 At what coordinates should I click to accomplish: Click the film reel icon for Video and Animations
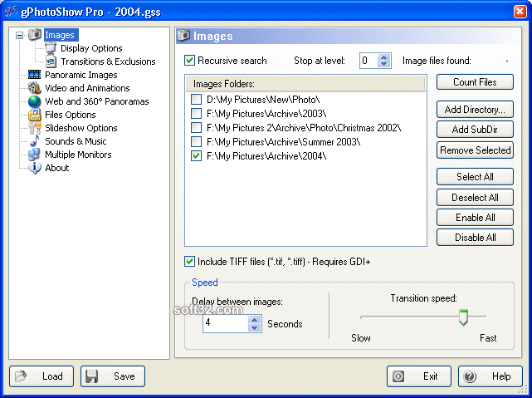[x=35, y=88]
